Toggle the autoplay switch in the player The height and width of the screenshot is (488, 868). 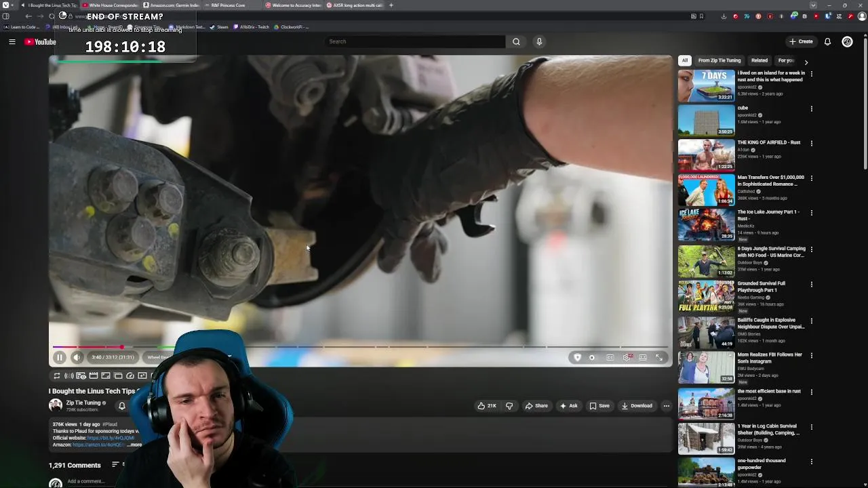click(x=592, y=357)
